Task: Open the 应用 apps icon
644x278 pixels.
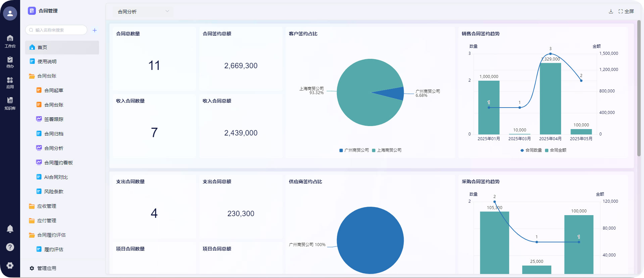Action: pyautogui.click(x=10, y=82)
